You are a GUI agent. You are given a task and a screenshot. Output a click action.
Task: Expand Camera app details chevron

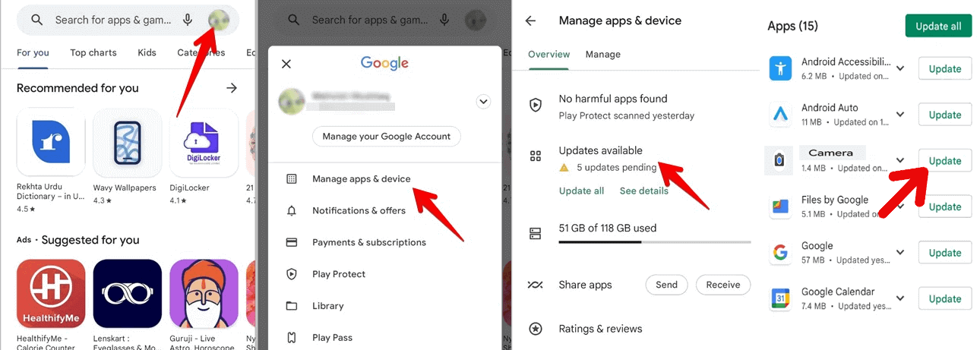[x=900, y=160]
